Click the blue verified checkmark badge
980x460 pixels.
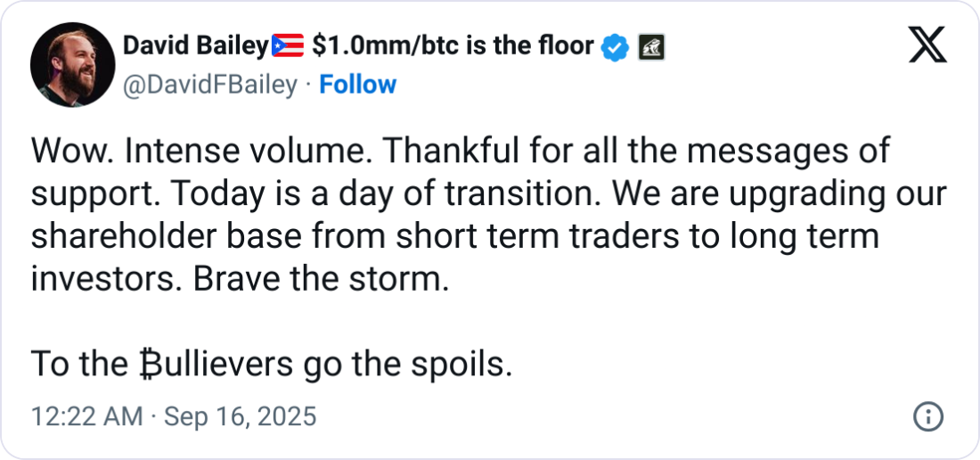pyautogui.click(x=616, y=46)
